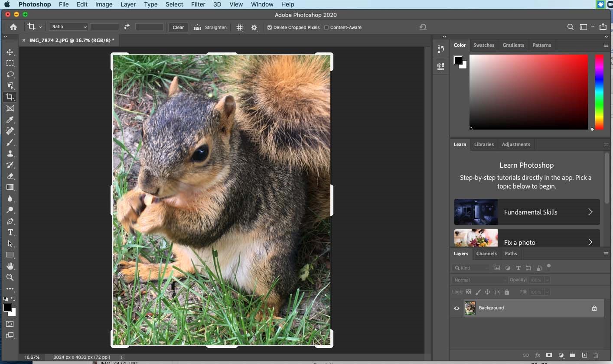Click the Home button in options bar

click(x=13, y=27)
